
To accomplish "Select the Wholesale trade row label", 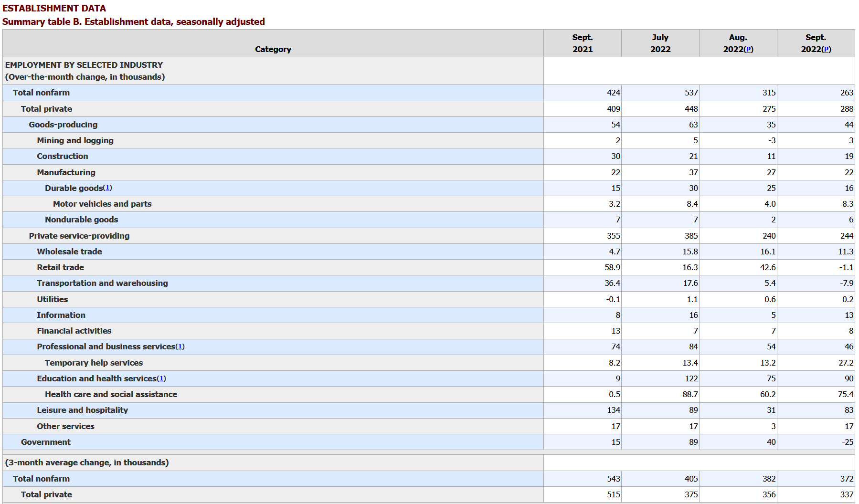I will pos(69,252).
